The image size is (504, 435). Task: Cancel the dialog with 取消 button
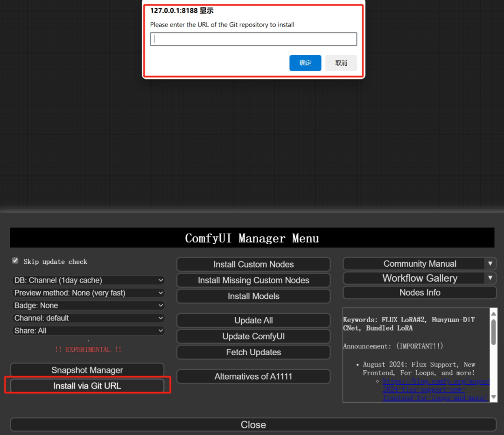tap(341, 63)
